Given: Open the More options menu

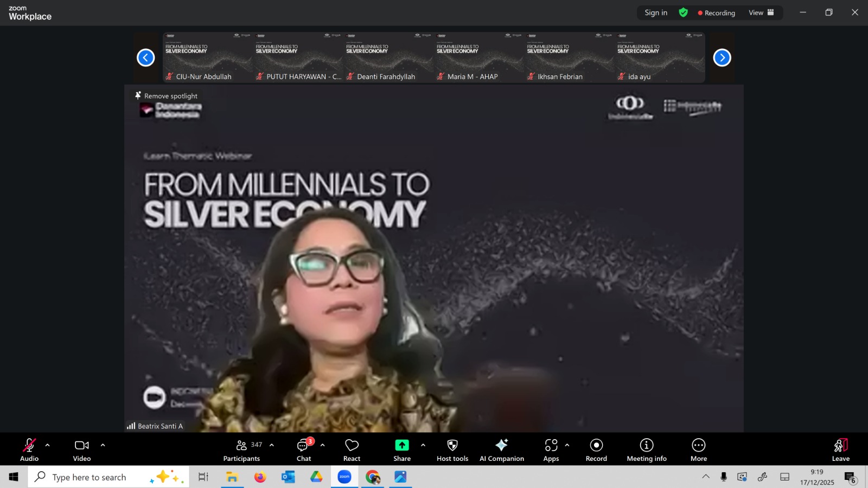Looking at the screenshot, I should point(698,450).
